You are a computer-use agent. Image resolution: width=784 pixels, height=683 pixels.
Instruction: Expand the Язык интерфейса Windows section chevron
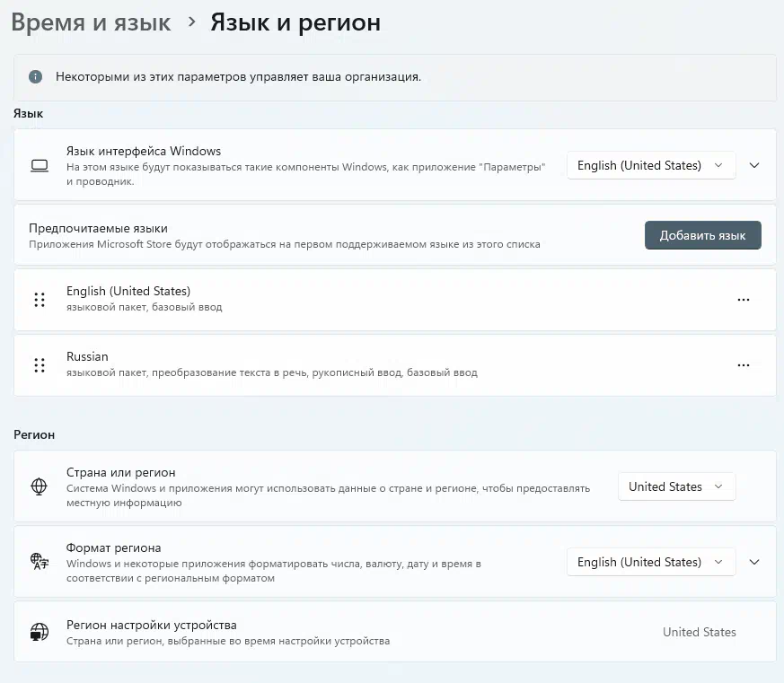754,165
